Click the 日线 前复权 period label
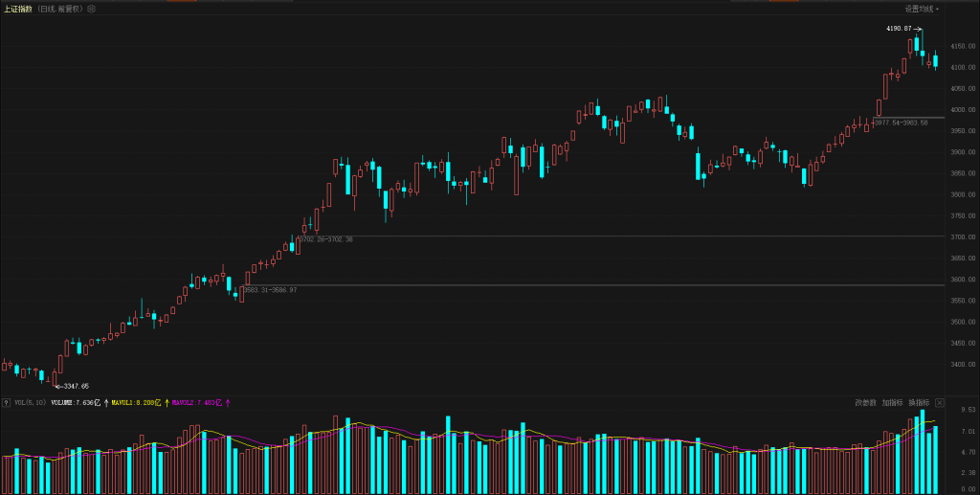The image size is (980, 495). coord(58,9)
